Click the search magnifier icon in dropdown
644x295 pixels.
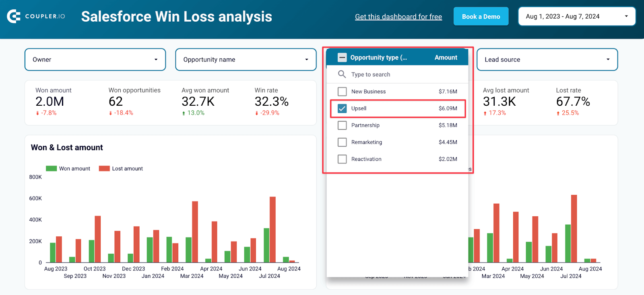(x=342, y=74)
